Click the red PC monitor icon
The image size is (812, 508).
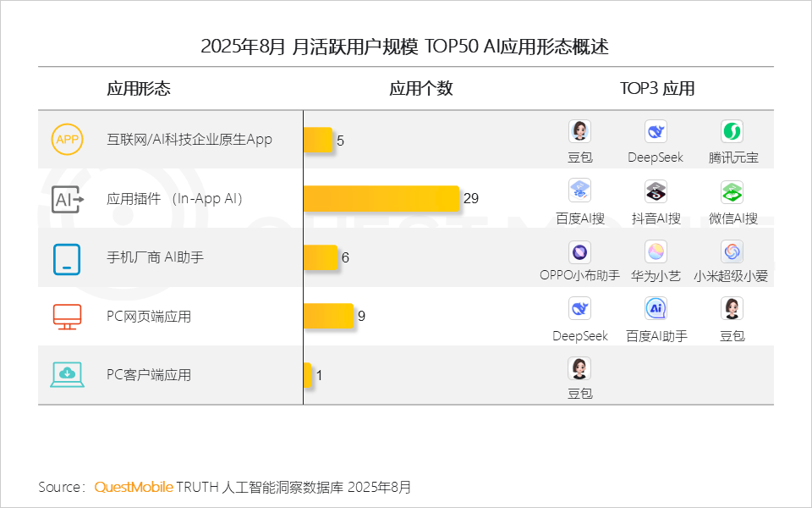pos(67,317)
